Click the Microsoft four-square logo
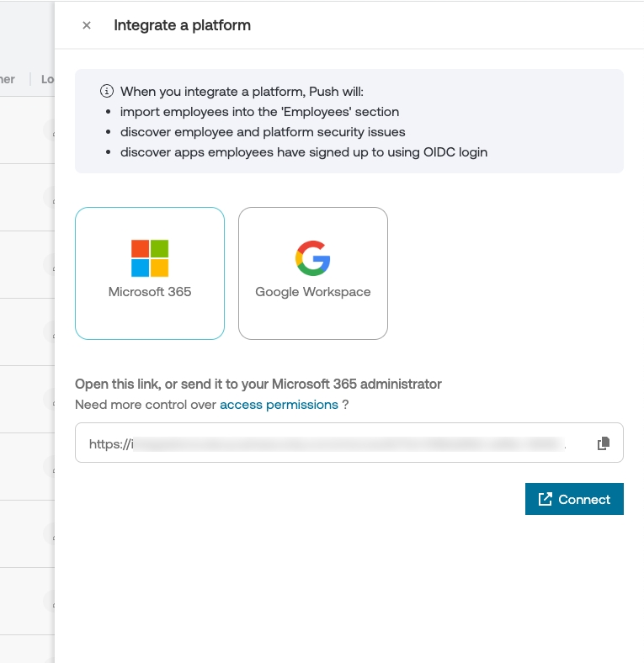Viewport: 644px width, 663px height. click(150, 258)
